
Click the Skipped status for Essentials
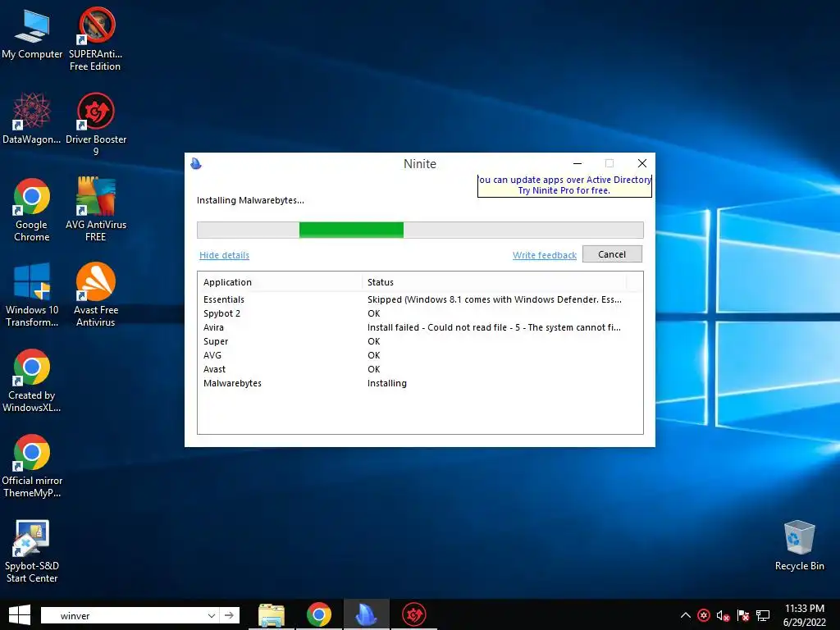pos(495,299)
